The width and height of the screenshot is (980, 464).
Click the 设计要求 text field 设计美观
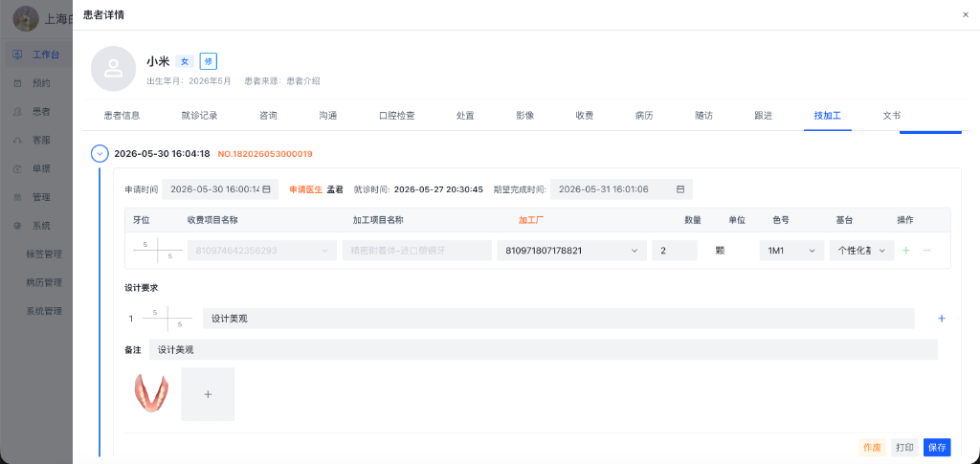tap(558, 319)
